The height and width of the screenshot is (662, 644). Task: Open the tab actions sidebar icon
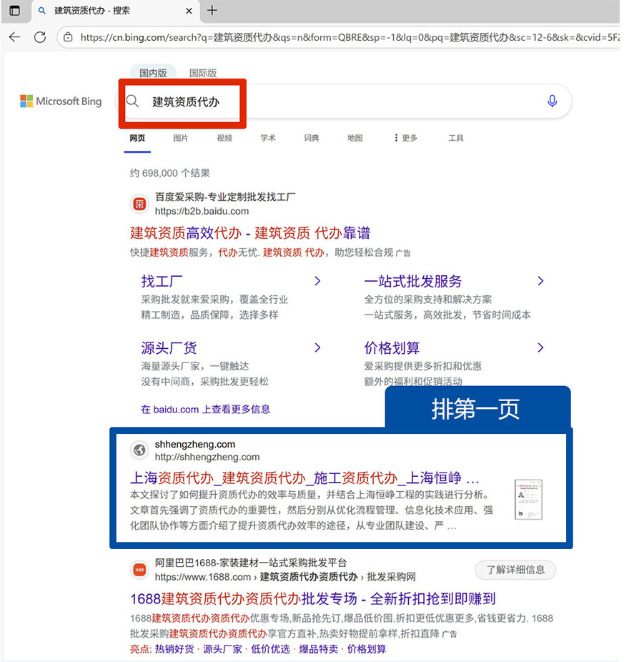pyautogui.click(x=14, y=11)
